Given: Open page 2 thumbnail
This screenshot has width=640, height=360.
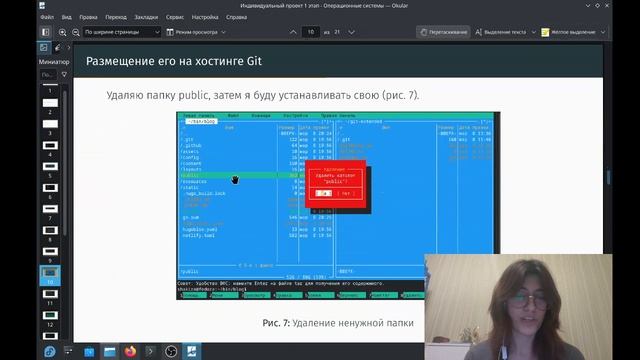Looking at the screenshot, I should tap(50, 103).
